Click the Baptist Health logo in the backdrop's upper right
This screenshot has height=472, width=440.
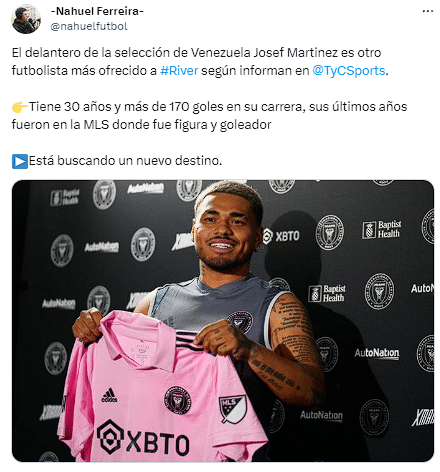point(382,229)
